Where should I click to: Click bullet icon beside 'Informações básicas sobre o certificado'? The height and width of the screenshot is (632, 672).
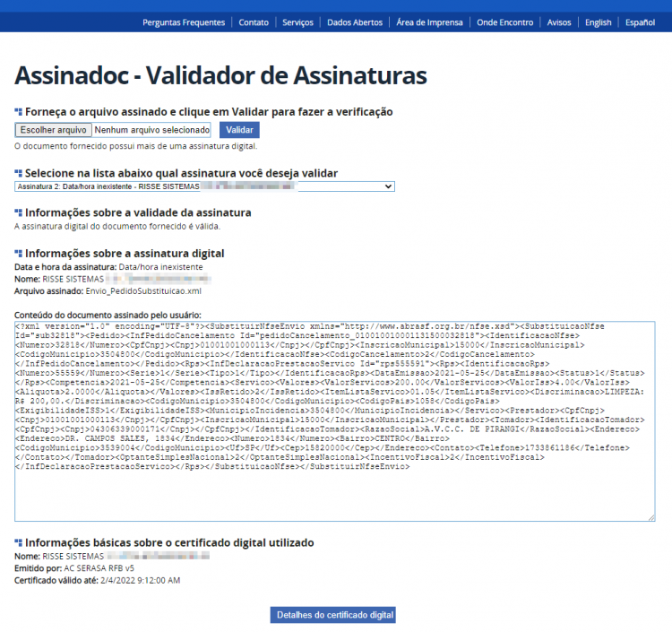click(x=19, y=543)
